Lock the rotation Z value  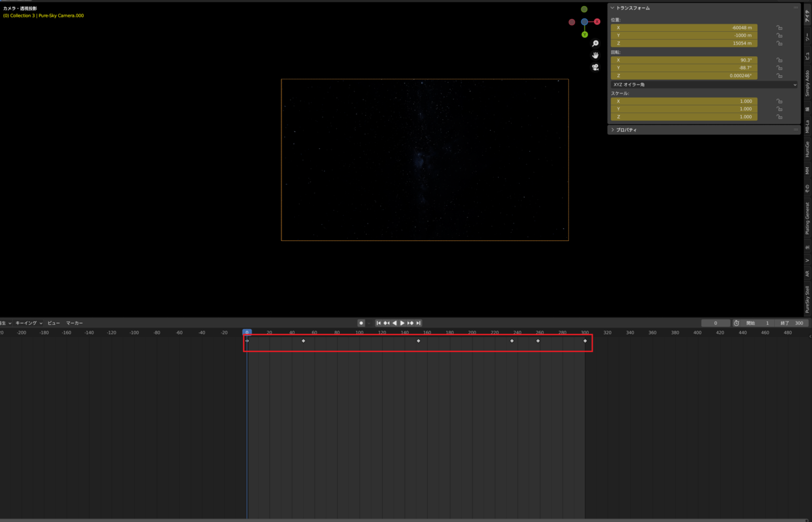(780, 76)
